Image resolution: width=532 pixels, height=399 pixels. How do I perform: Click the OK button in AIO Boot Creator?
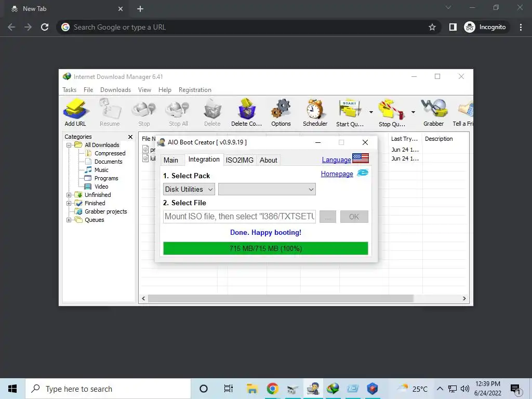point(354,217)
